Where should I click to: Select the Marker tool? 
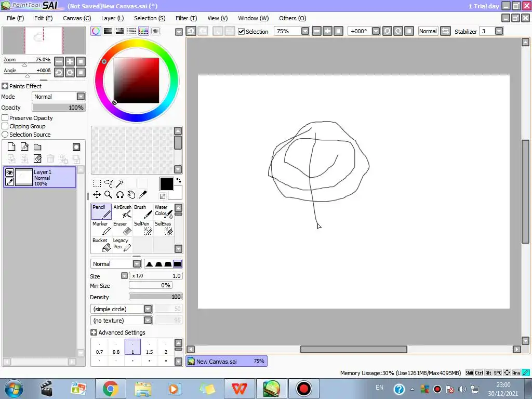tap(101, 228)
